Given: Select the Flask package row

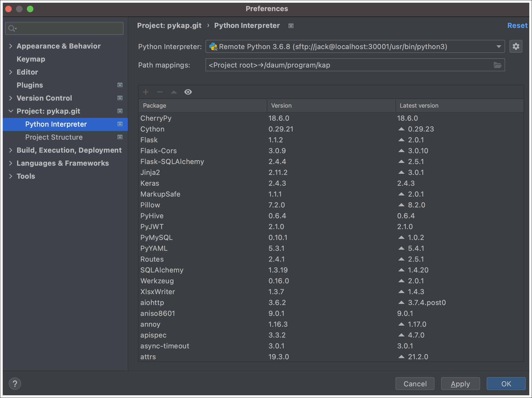Looking at the screenshot, I should 331,140.
